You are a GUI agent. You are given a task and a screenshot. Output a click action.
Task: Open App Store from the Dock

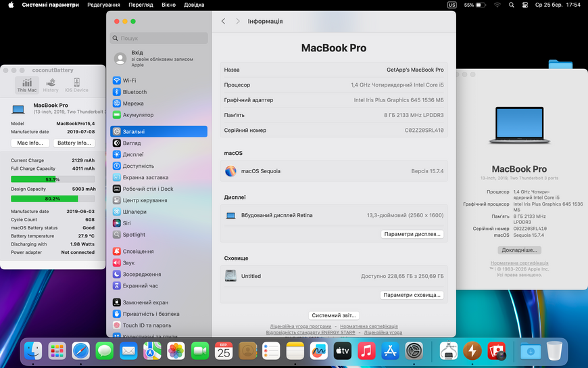point(390,351)
